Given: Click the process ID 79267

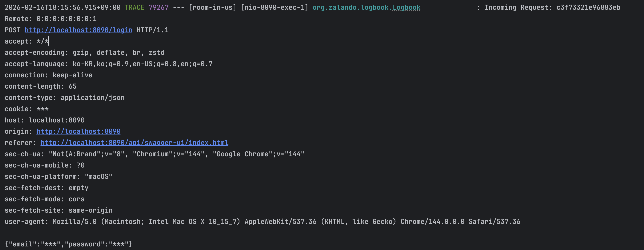Looking at the screenshot, I should 159,7.
